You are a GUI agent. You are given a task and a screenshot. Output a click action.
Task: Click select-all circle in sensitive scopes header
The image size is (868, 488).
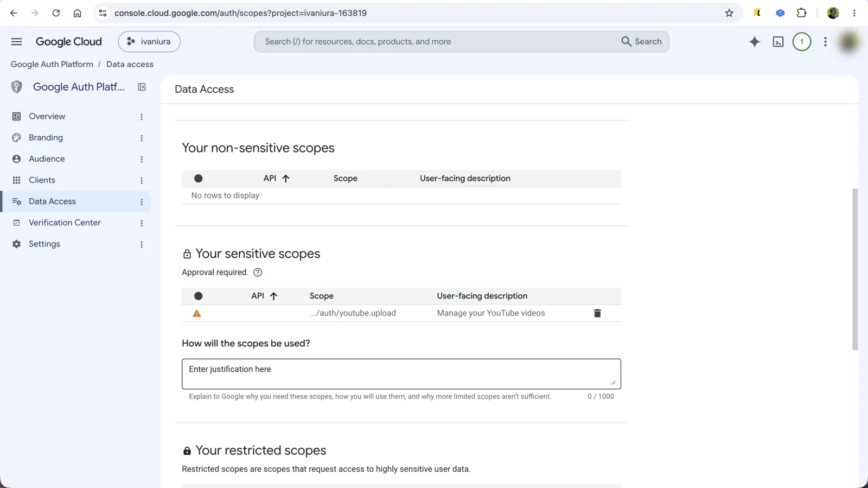pyautogui.click(x=199, y=296)
